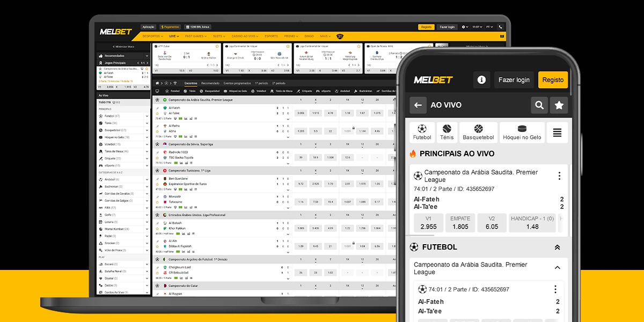Click the 4.78 odds in Al-Fateh row

click(x=330, y=113)
